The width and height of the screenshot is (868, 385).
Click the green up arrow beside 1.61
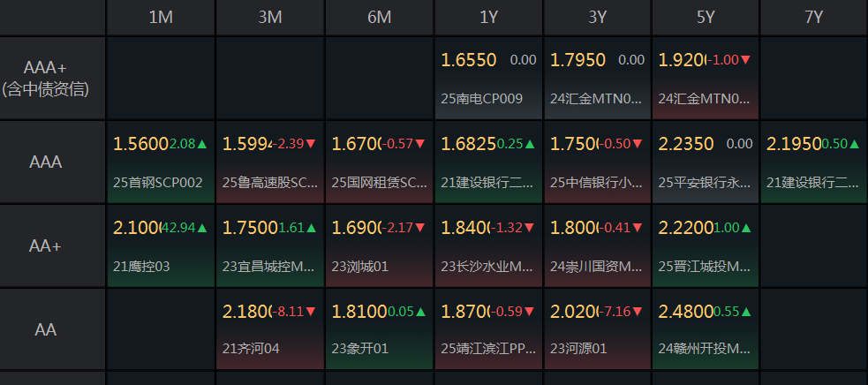coord(311,228)
